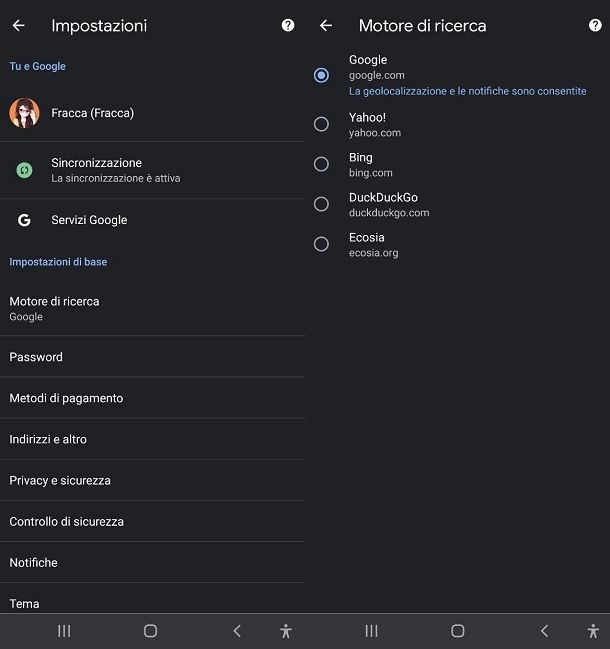Select the DuckDuckGo radio button
The image size is (610, 649).
coord(321,204)
